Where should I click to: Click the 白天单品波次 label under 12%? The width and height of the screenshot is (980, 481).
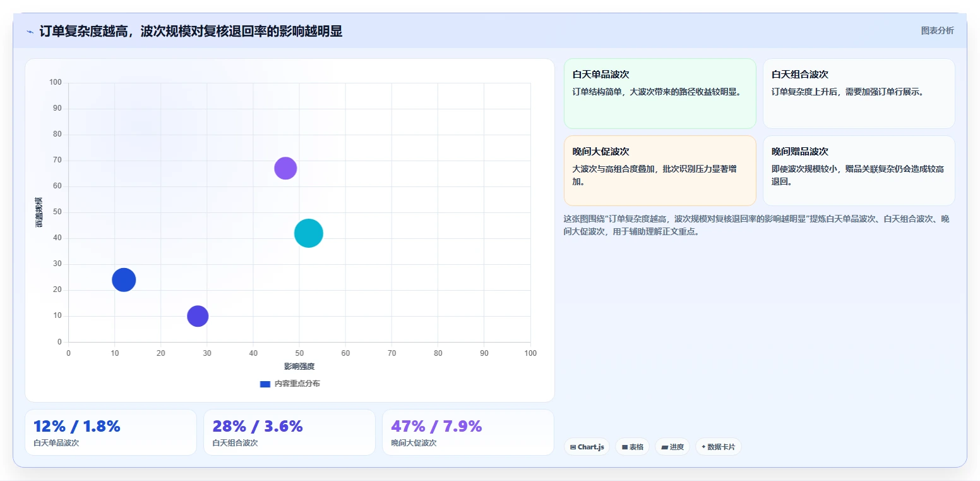point(56,443)
